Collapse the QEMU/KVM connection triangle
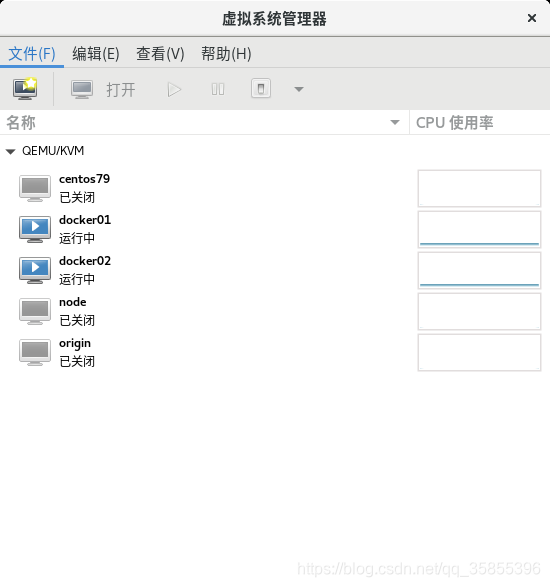 pos(10,152)
